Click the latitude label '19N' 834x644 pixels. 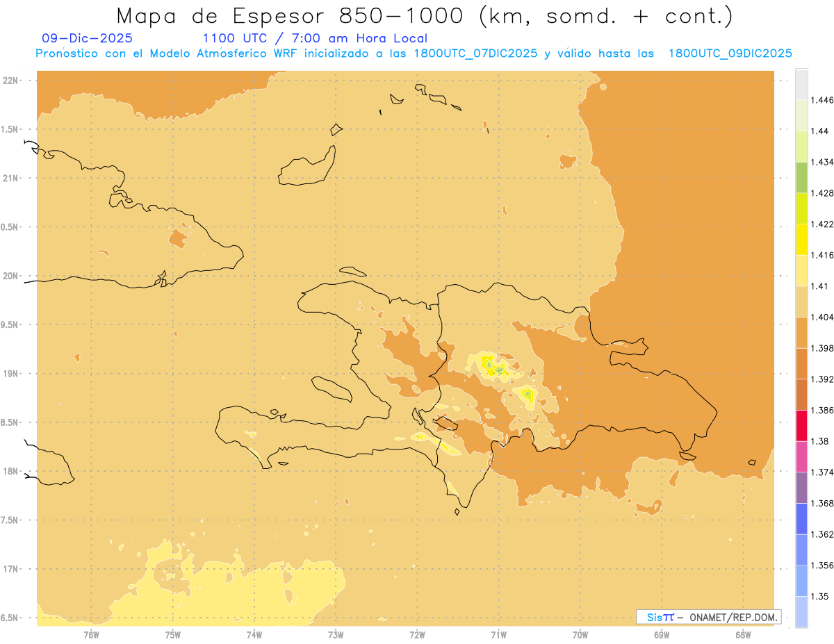click(x=10, y=374)
